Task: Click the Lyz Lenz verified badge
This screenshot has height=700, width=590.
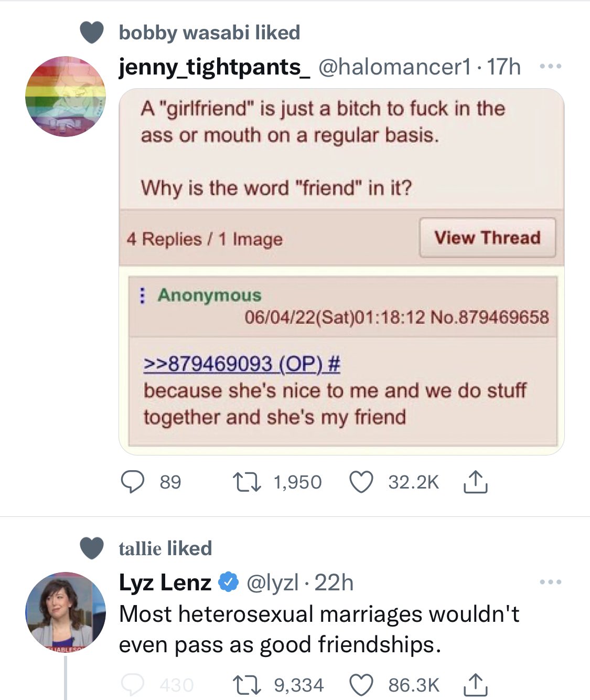Action: [x=228, y=582]
